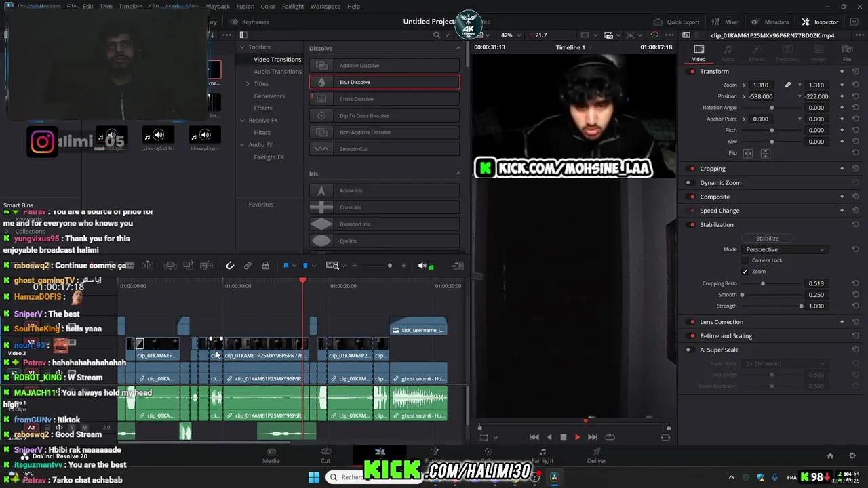The height and width of the screenshot is (488, 868).
Task: Open Media page
Action: coord(271,455)
